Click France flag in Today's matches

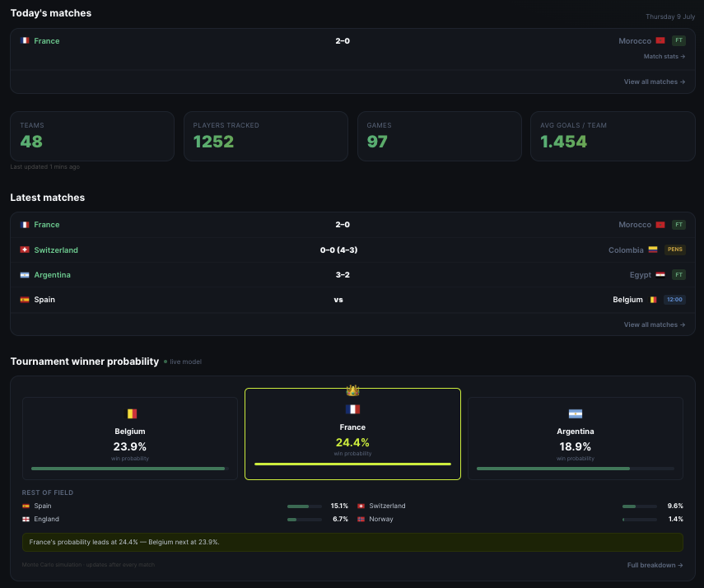pos(25,41)
